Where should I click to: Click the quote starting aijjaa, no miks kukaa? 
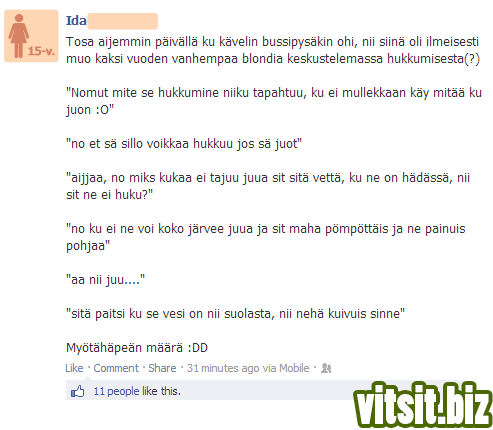pyautogui.click(x=268, y=186)
